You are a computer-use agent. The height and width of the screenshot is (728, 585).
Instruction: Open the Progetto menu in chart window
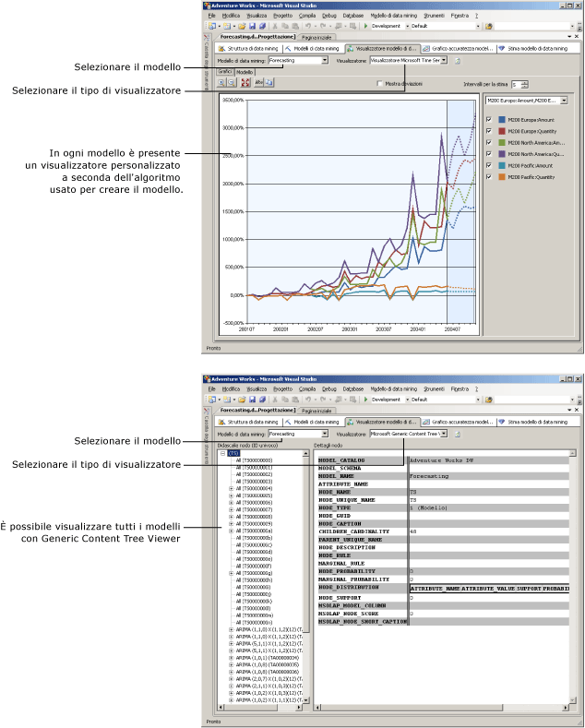(282, 16)
